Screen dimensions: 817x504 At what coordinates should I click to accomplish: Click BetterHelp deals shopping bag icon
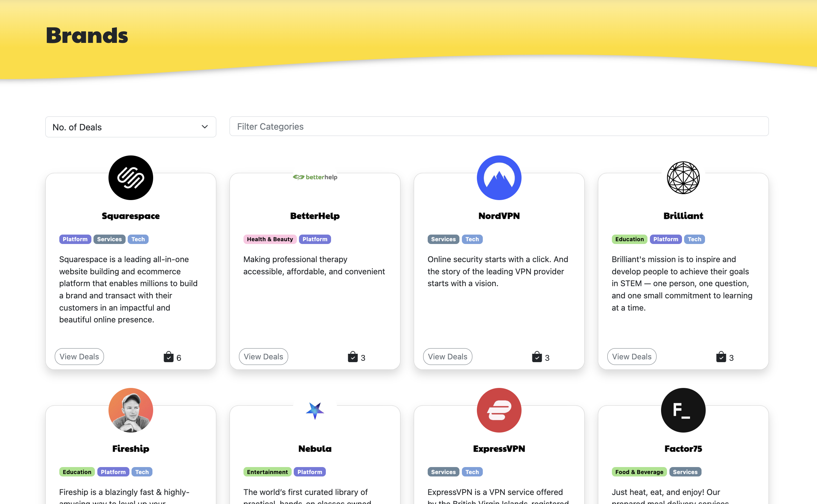coord(353,357)
